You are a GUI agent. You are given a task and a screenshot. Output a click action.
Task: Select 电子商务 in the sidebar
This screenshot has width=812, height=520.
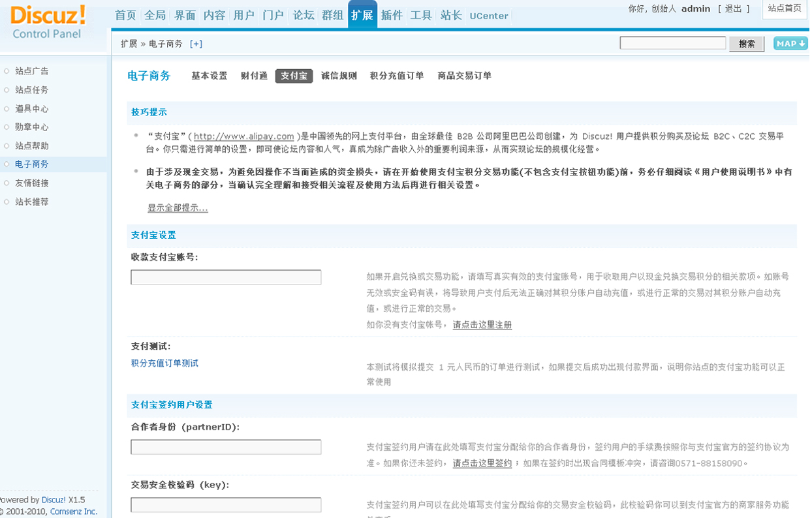pyautogui.click(x=32, y=164)
